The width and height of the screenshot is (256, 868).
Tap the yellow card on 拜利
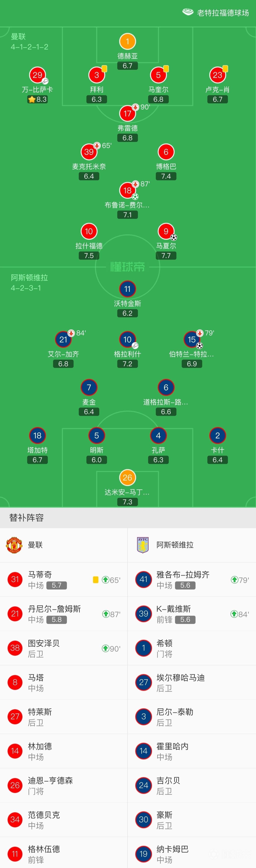pos(104,69)
